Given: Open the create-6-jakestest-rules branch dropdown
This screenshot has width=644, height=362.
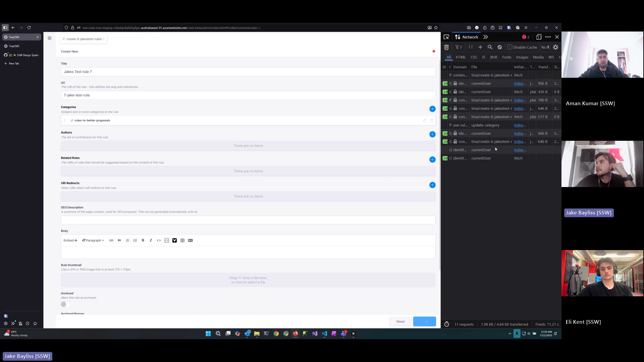Looking at the screenshot, I should (83, 39).
